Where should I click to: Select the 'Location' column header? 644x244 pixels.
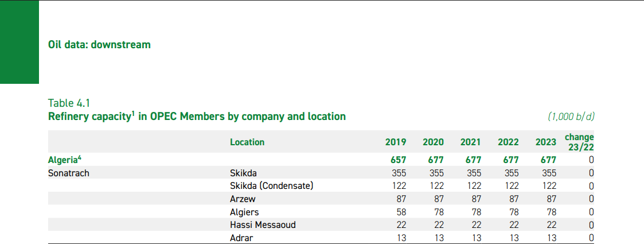pyautogui.click(x=247, y=142)
